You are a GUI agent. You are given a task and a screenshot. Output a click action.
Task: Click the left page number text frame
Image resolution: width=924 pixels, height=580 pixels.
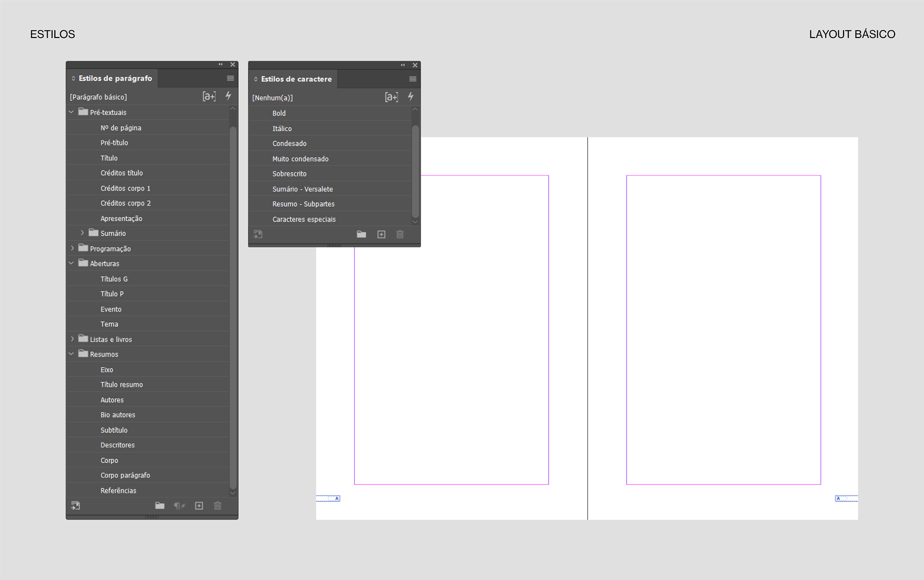click(x=328, y=498)
